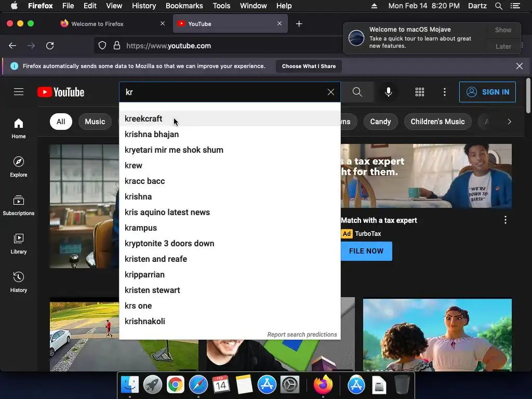
Task: Open Explore in sidebar
Action: (x=19, y=167)
